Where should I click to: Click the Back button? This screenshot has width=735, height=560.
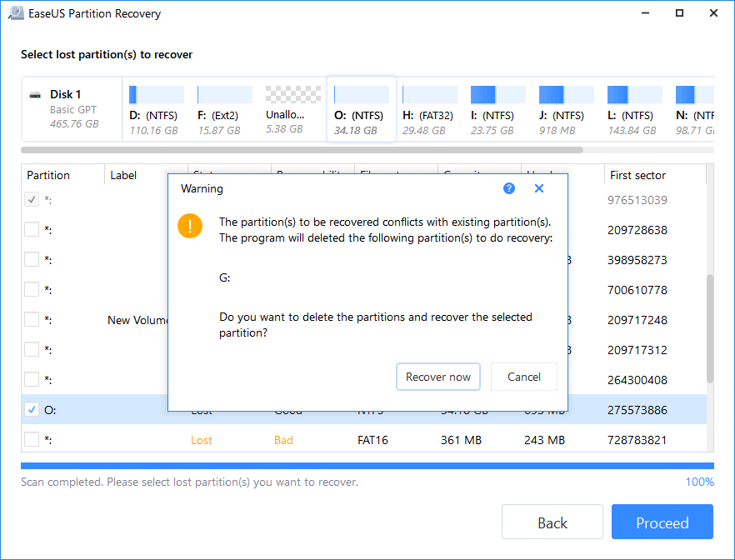pyautogui.click(x=552, y=522)
